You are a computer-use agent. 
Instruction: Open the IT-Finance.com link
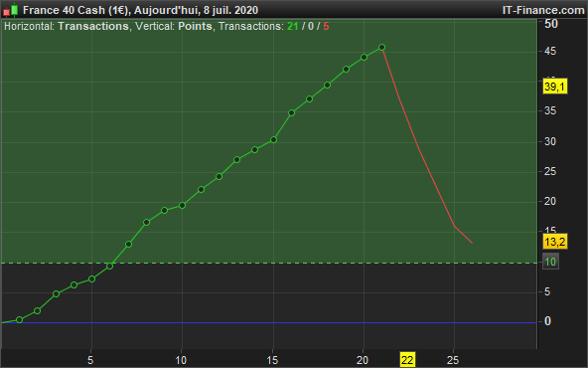click(x=543, y=10)
